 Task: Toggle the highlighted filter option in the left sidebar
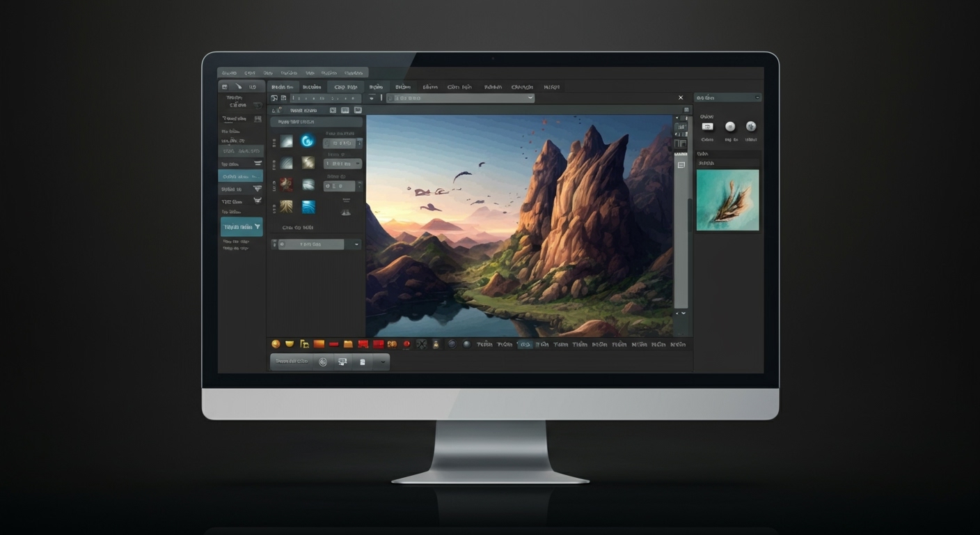[x=241, y=226]
